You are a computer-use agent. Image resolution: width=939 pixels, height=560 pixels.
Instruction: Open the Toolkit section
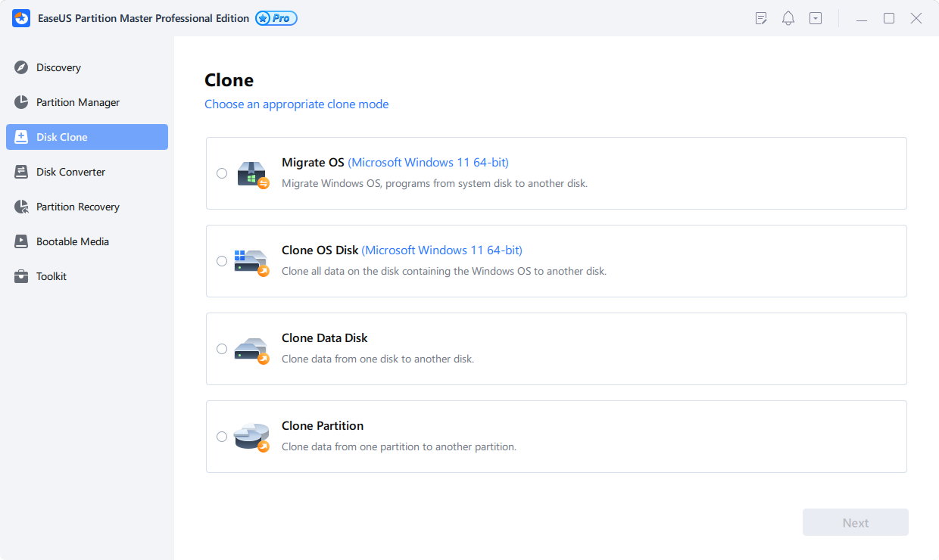(x=51, y=275)
